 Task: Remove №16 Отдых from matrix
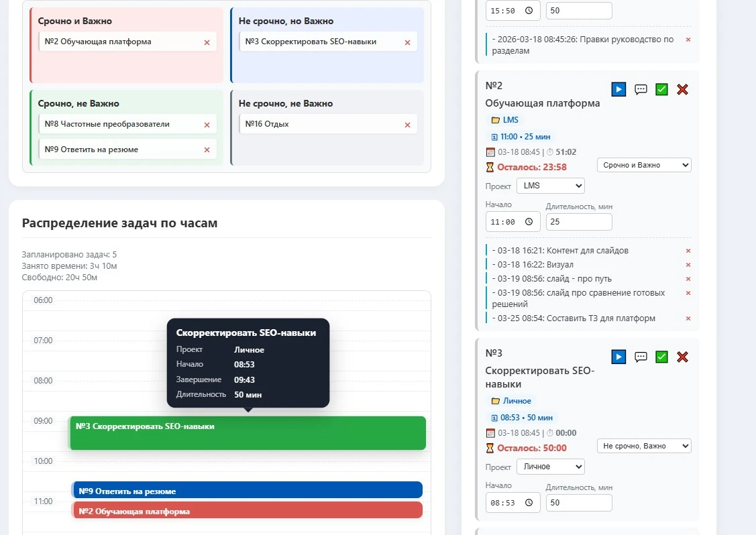coord(407,125)
